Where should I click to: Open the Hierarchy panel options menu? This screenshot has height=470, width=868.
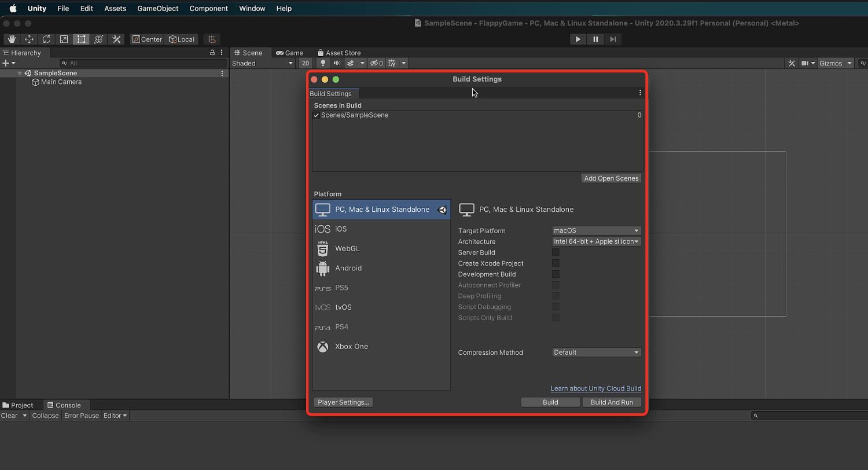pos(222,53)
